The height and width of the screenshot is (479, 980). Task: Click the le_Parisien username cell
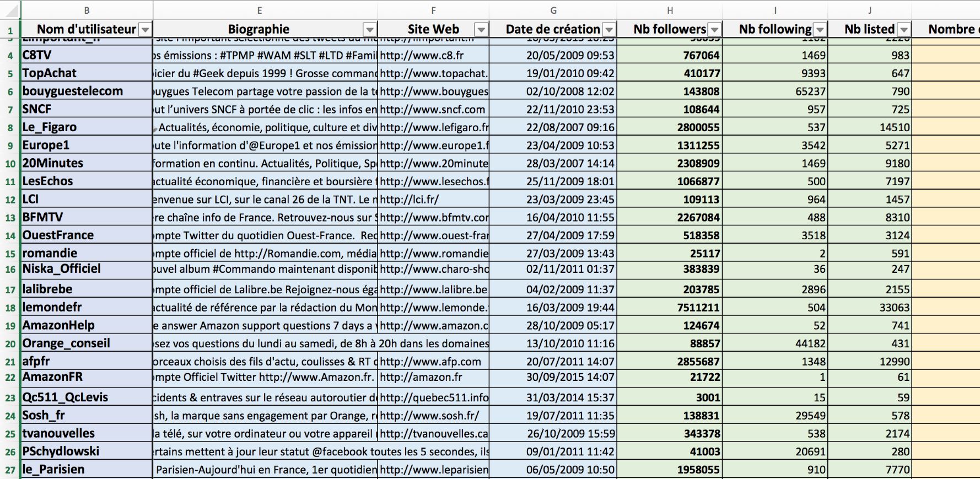coord(87,470)
